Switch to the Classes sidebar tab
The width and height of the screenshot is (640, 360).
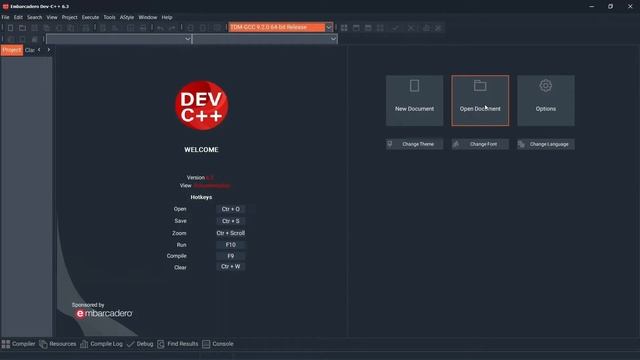pos(29,50)
